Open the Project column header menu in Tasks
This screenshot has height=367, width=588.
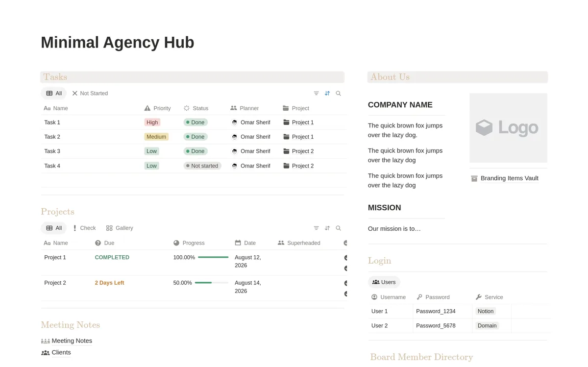[296, 108]
